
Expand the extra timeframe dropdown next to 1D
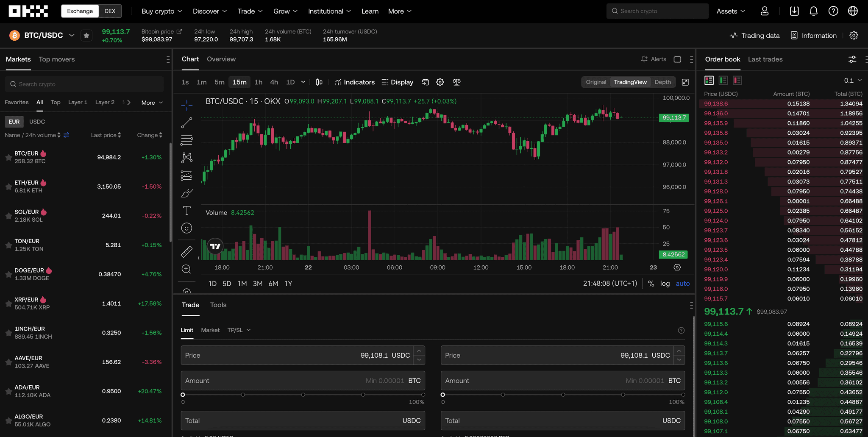click(x=303, y=82)
